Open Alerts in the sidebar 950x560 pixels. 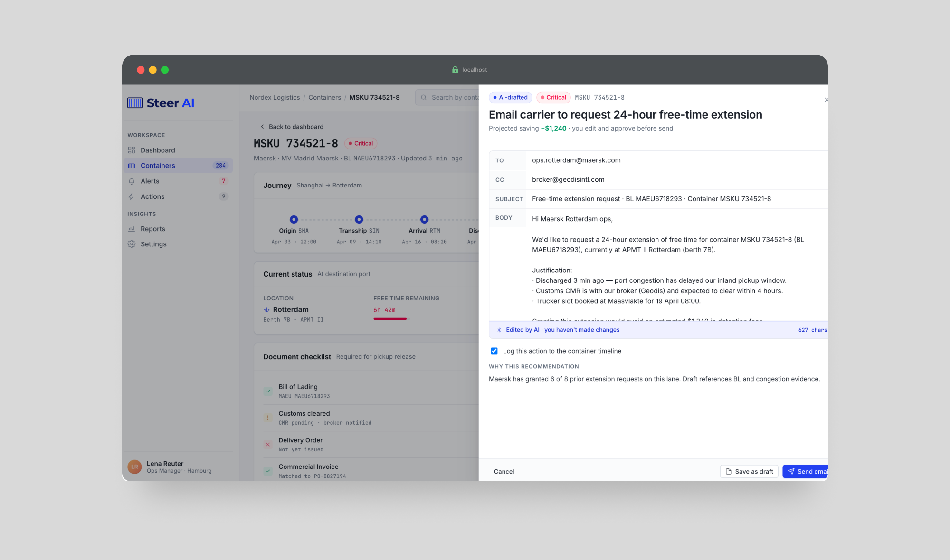pyautogui.click(x=177, y=181)
